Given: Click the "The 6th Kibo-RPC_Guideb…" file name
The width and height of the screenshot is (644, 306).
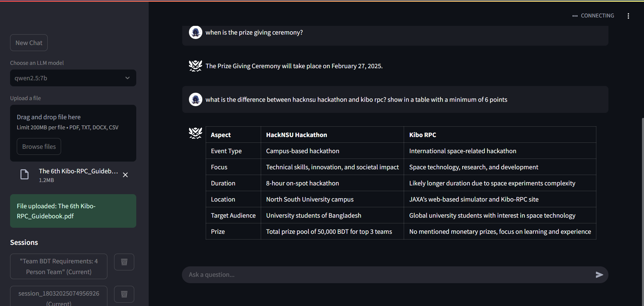Looking at the screenshot, I should click(79, 171).
